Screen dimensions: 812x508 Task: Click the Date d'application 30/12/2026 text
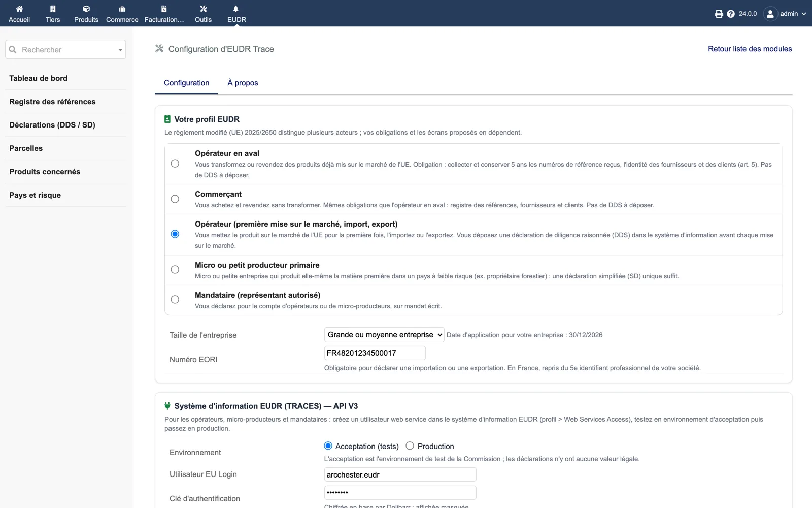(x=524, y=335)
